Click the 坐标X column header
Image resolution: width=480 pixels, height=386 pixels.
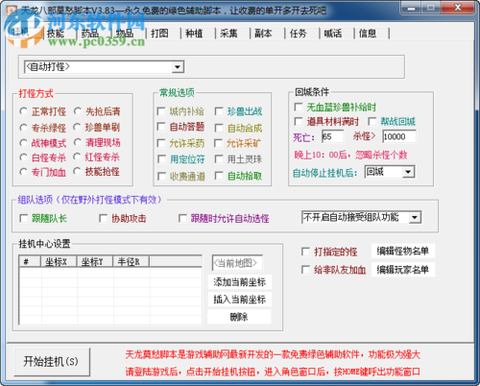(59, 262)
